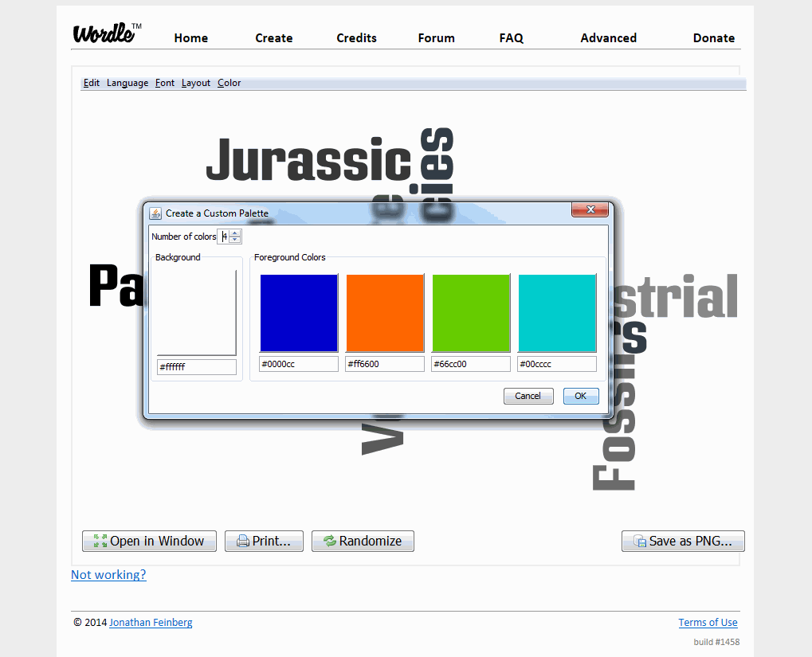Click the Wordle logo

click(x=107, y=33)
